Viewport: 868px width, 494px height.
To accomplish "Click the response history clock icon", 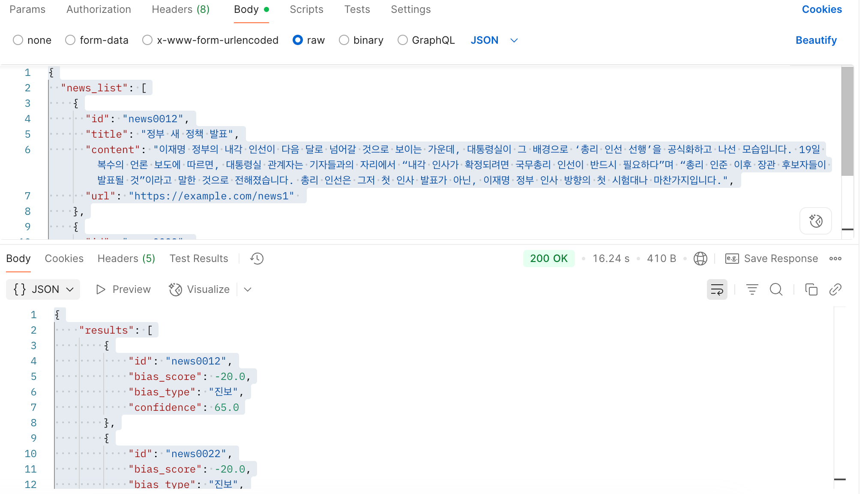I will point(257,259).
